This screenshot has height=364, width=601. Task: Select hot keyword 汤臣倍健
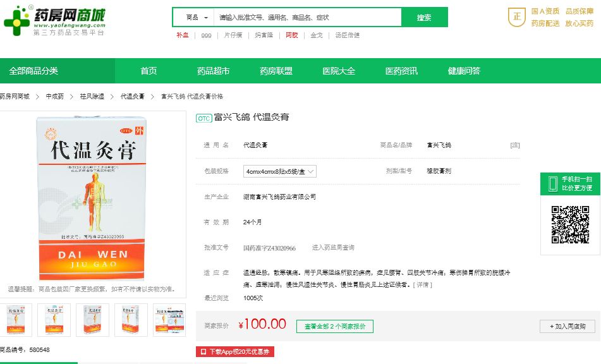click(x=347, y=35)
